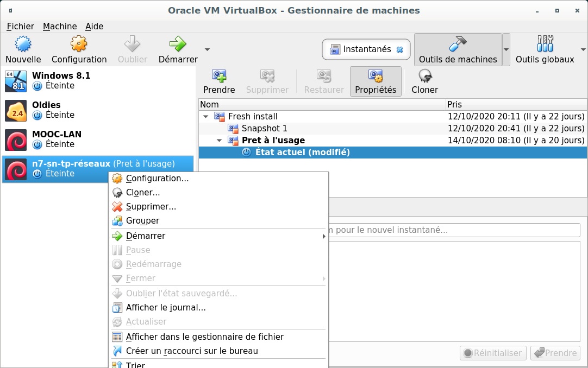Choose Créer un raccourci sur le bureau
This screenshot has height=368, width=588.
pyautogui.click(x=218, y=351)
